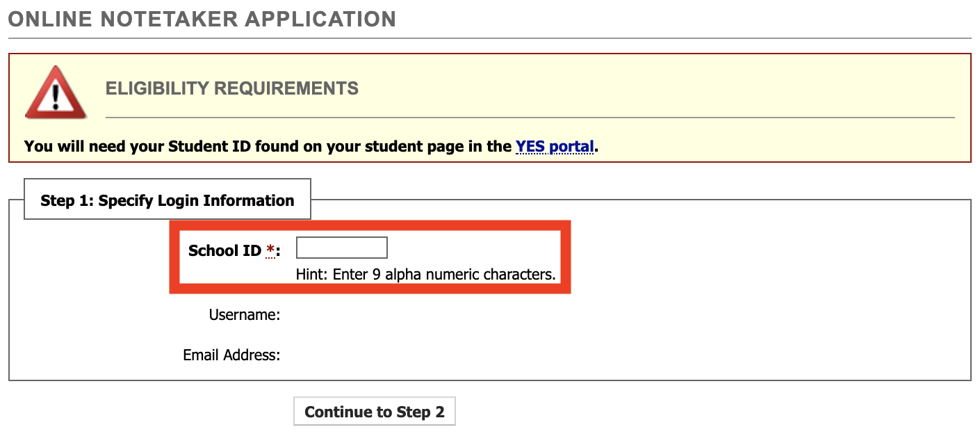Click the empty School ID entry area
The width and height of the screenshot is (980, 434).
[x=341, y=247]
